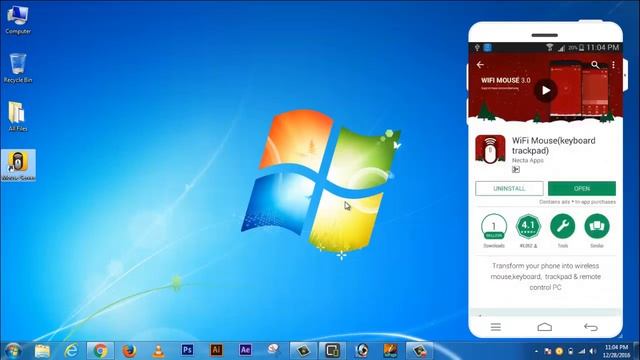
Task: Launch After Effects from the taskbar
Action: [x=245, y=350]
